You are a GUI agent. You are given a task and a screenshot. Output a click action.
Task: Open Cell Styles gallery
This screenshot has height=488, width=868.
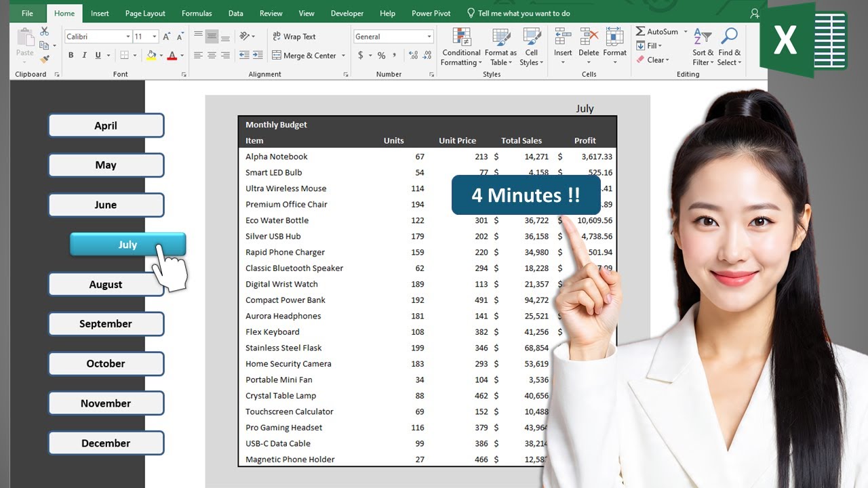point(532,47)
